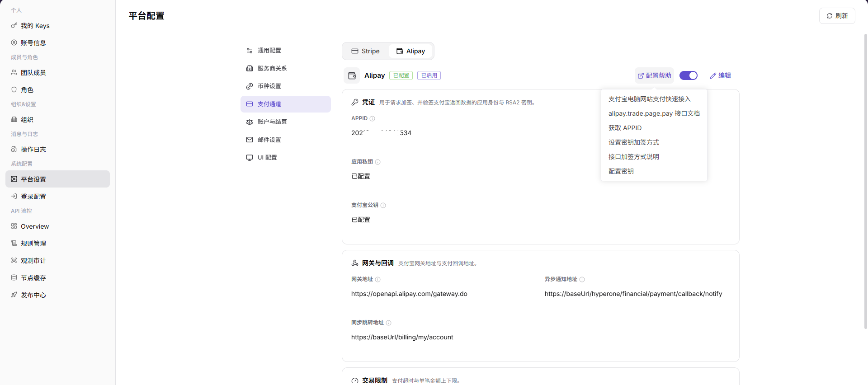Open UI 配置 settings section
The height and width of the screenshot is (385, 868).
286,158
